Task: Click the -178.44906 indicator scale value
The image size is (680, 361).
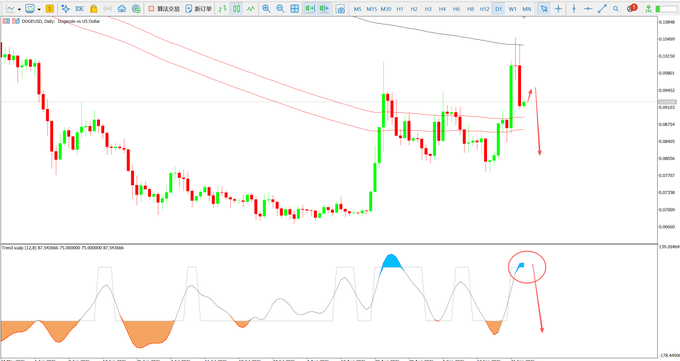Action: (669, 355)
